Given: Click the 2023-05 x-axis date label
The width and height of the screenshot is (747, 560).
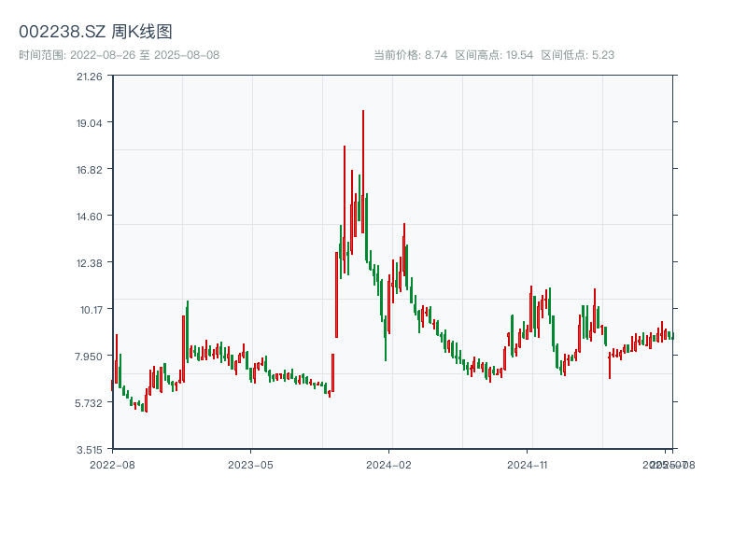Looking at the screenshot, I should tap(250, 465).
